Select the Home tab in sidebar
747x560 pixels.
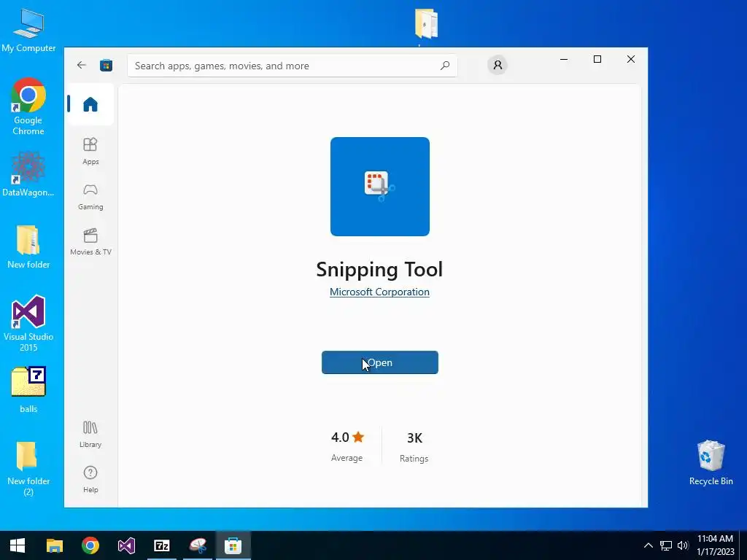click(90, 104)
